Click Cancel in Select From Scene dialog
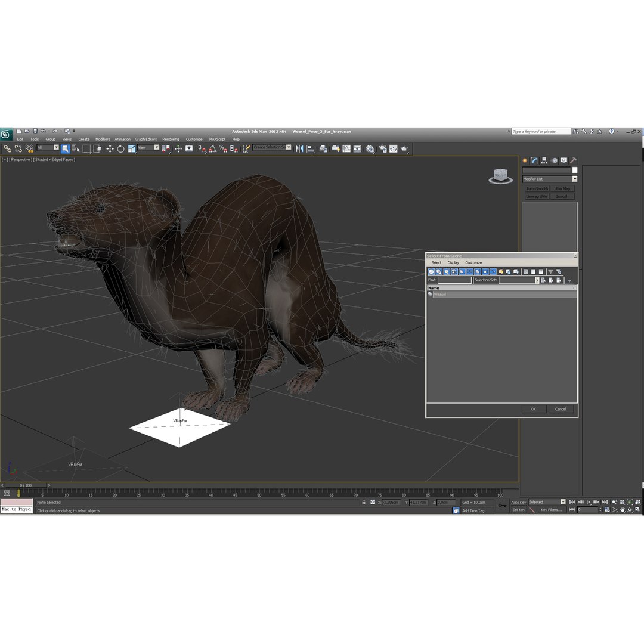The height and width of the screenshot is (644, 644). coord(561,409)
